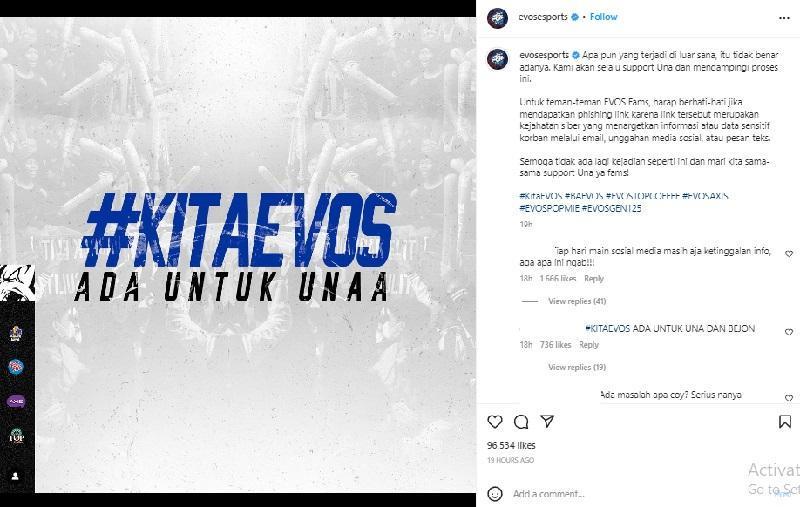This screenshot has height=507, width=800.
Task: Open evosesports profile avatar in header
Action: 497,18
